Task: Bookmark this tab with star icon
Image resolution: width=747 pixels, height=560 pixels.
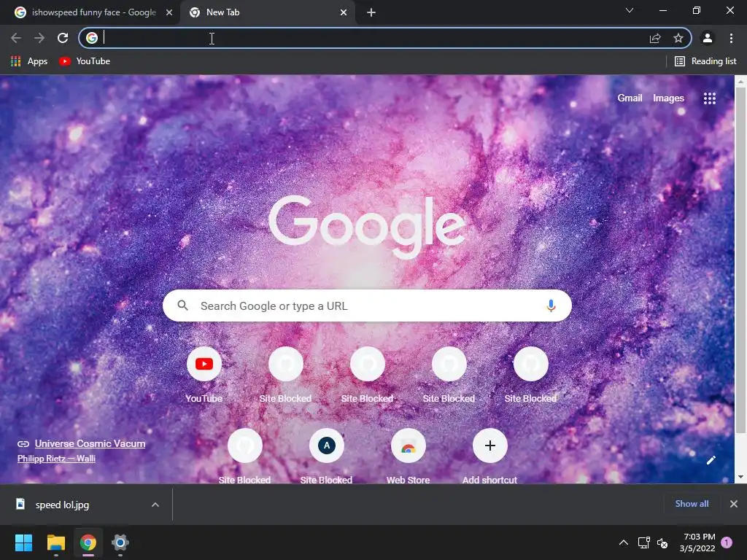Action: (678, 38)
